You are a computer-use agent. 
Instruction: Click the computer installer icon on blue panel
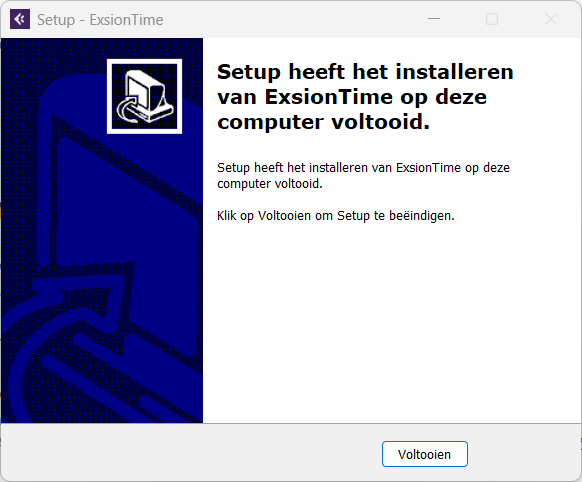coord(144,96)
